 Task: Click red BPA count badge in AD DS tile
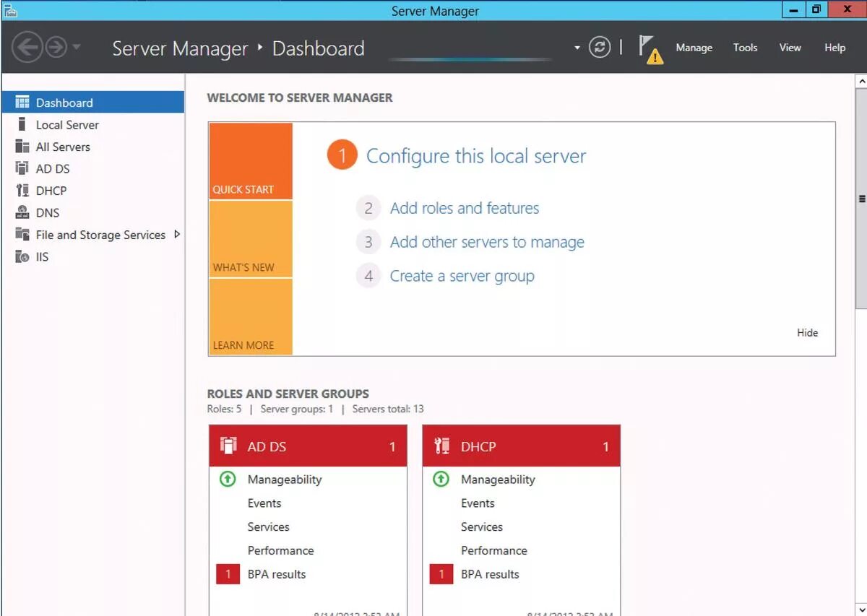click(x=228, y=574)
